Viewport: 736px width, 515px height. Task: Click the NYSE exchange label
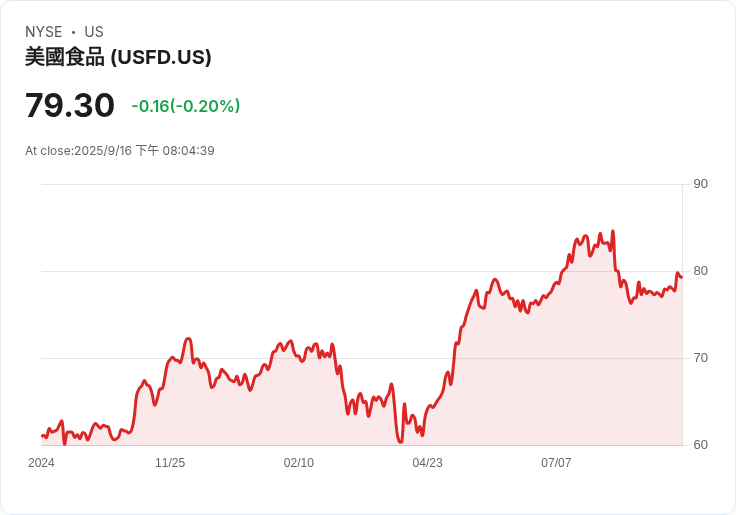point(43,32)
